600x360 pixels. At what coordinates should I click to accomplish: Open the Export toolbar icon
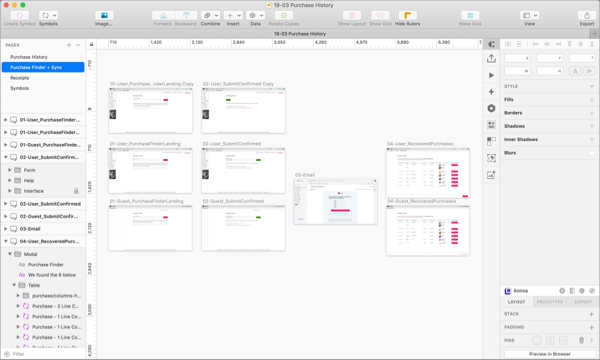[x=587, y=15]
